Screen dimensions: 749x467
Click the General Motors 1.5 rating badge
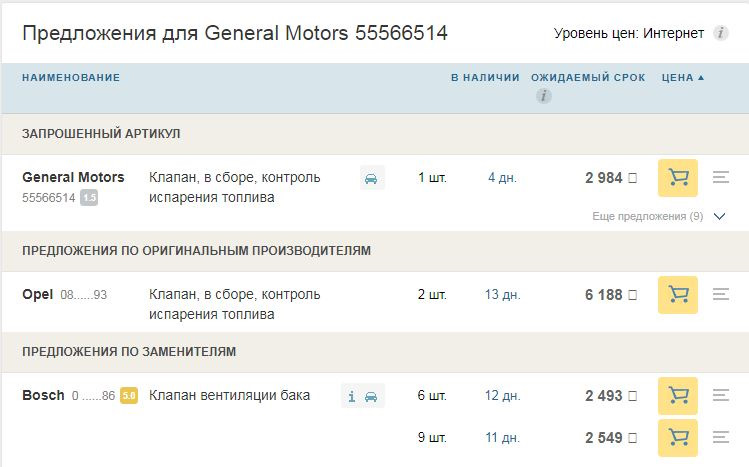(89, 198)
